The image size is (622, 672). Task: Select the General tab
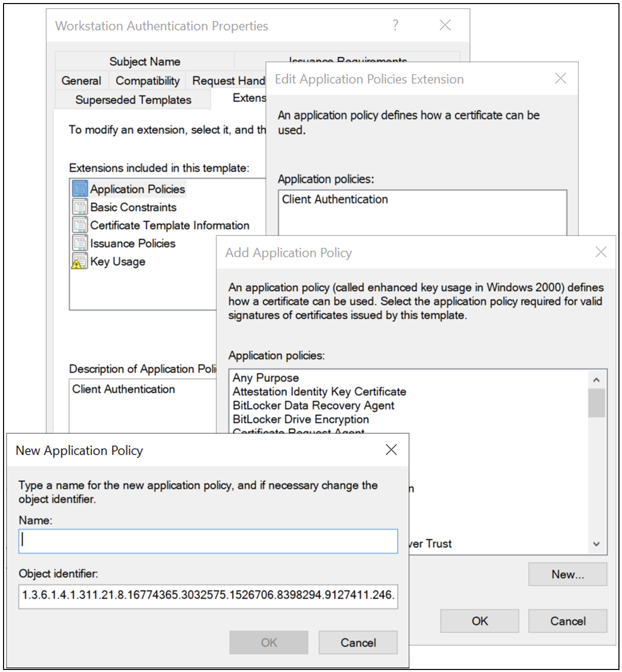81,80
